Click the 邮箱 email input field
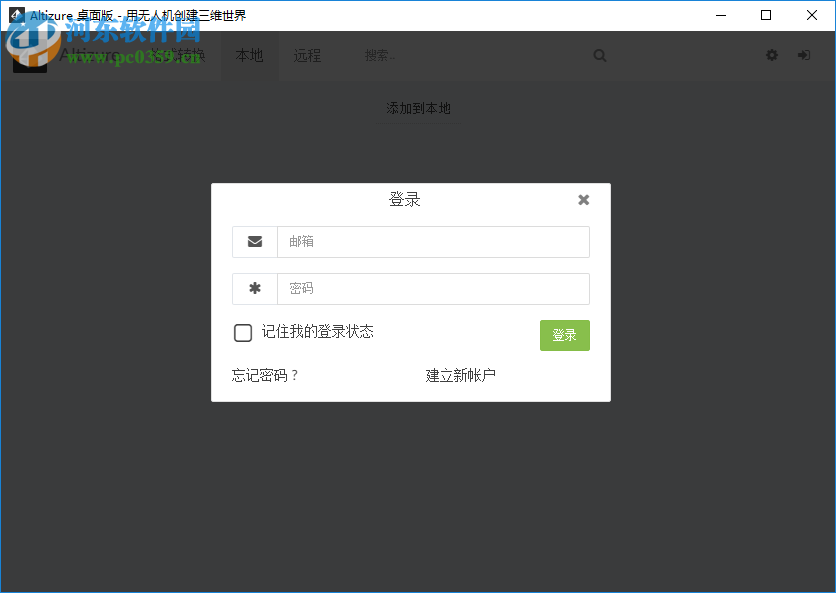 [x=433, y=241]
